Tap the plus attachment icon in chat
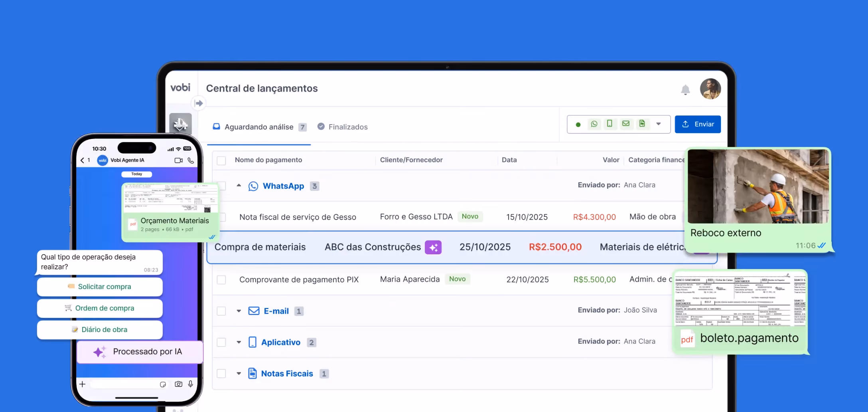 (82, 384)
